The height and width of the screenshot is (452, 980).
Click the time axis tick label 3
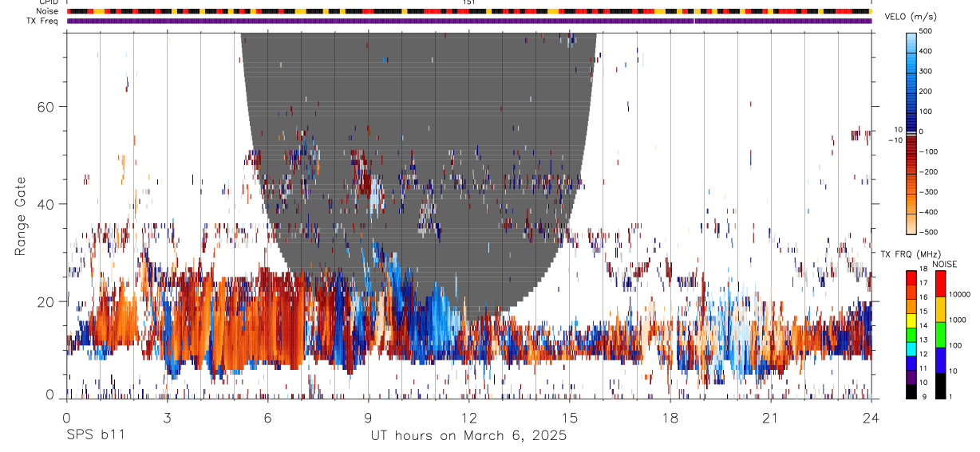(x=167, y=418)
